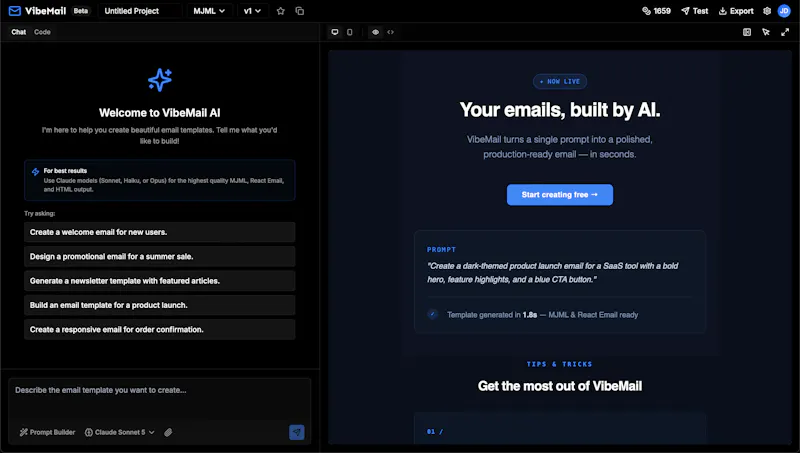This screenshot has height=453, width=800.
Task: Switch to the Code tab
Action: pos(42,32)
